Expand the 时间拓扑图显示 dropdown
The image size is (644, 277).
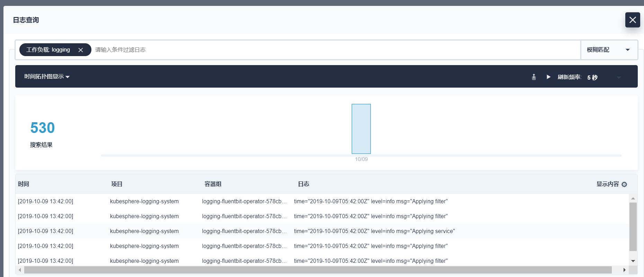[x=47, y=77]
